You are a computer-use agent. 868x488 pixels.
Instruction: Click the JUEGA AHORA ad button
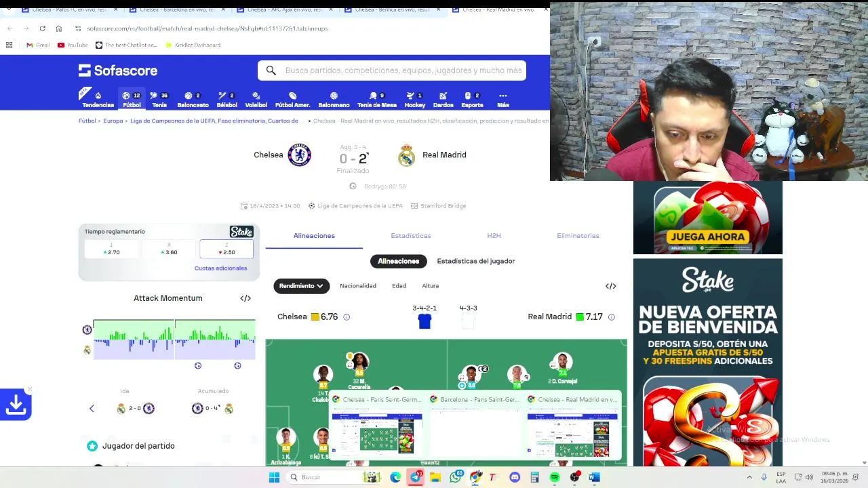[x=707, y=237]
